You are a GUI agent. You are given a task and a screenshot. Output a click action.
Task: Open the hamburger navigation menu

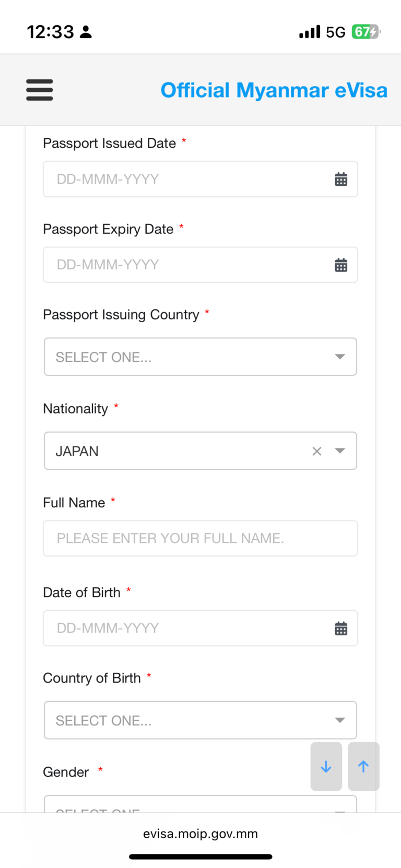coord(40,90)
